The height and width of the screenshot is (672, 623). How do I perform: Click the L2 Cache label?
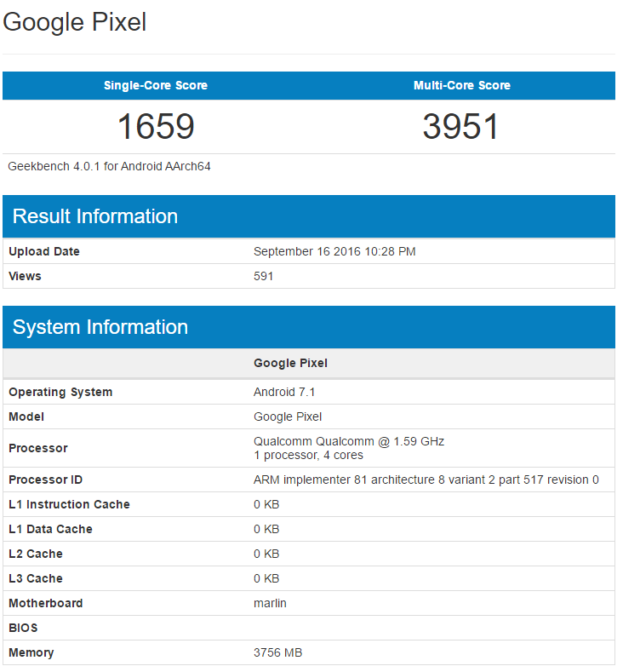36,554
